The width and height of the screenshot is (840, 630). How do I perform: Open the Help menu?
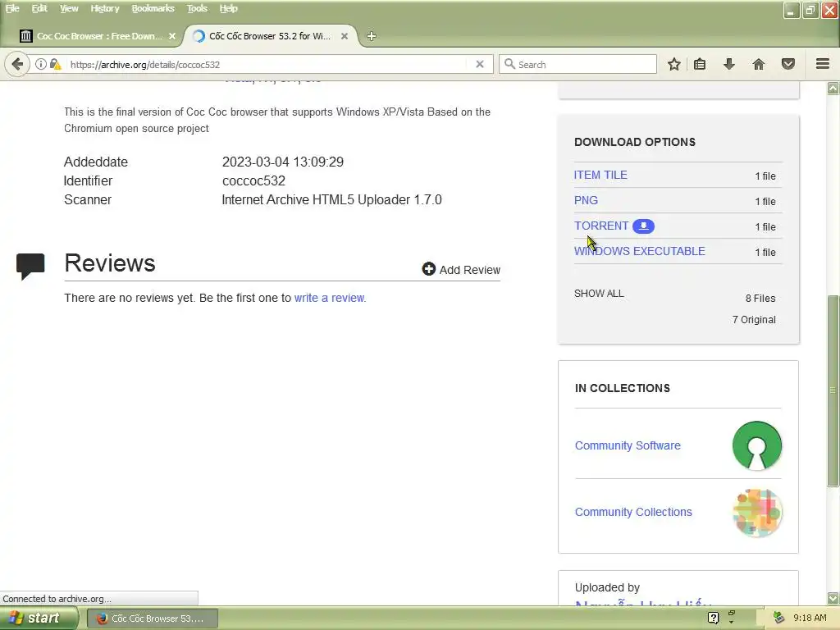228,8
